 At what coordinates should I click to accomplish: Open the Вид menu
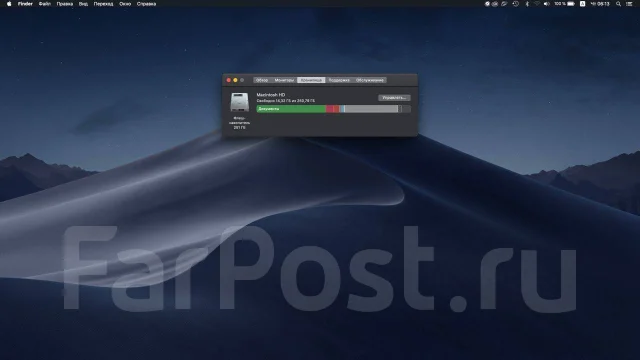tap(83, 4)
